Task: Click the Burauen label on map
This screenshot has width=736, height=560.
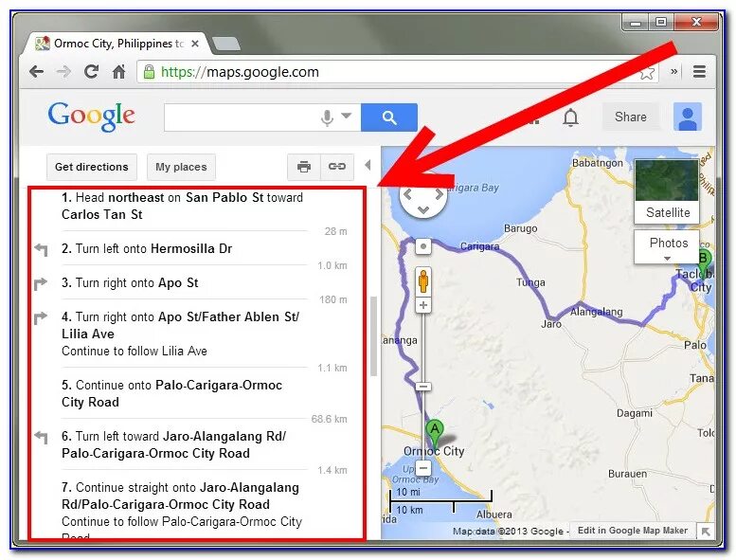Action: pyautogui.click(x=627, y=474)
